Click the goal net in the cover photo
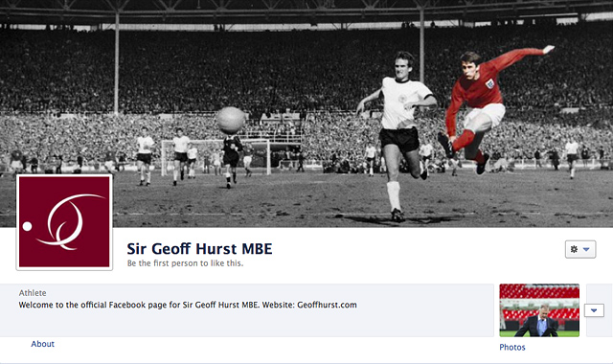 (x=216, y=157)
